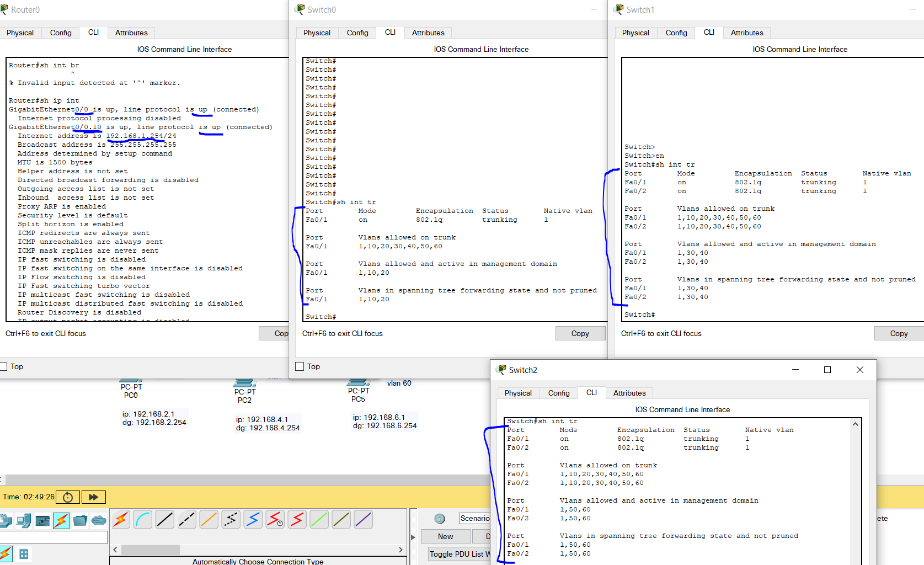Expand the PDU panel arrow
Image resolution: width=924 pixels, height=565 pixels.
click(413, 537)
